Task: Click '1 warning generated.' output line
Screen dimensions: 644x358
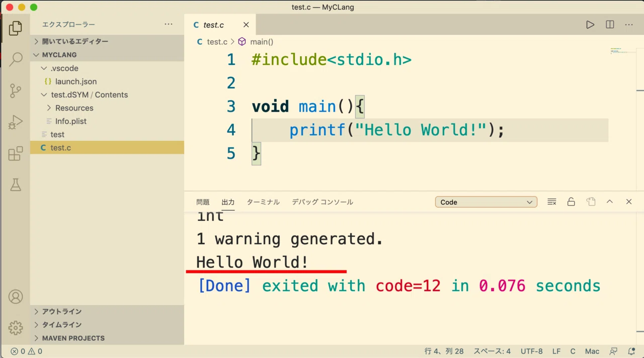Action: pos(290,239)
